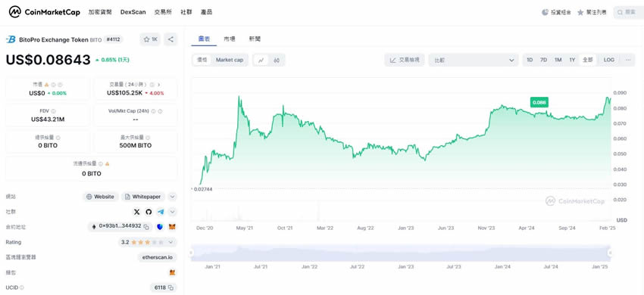
Task: Select the 1Y time range
Action: click(572, 60)
